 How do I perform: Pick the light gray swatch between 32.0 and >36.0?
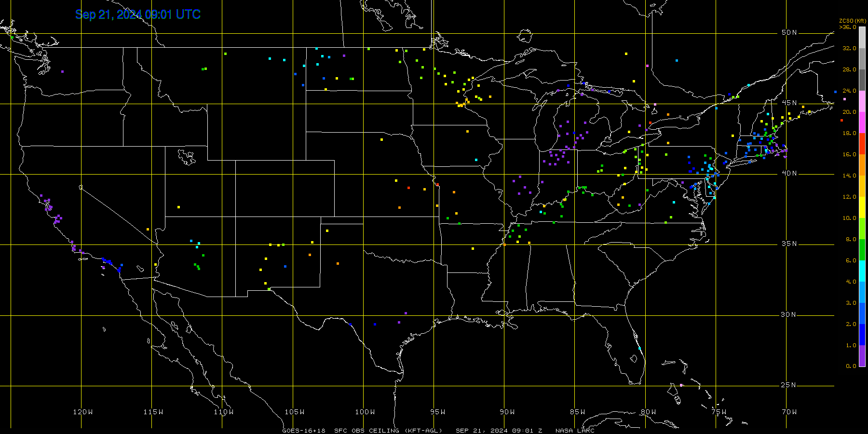point(862,38)
